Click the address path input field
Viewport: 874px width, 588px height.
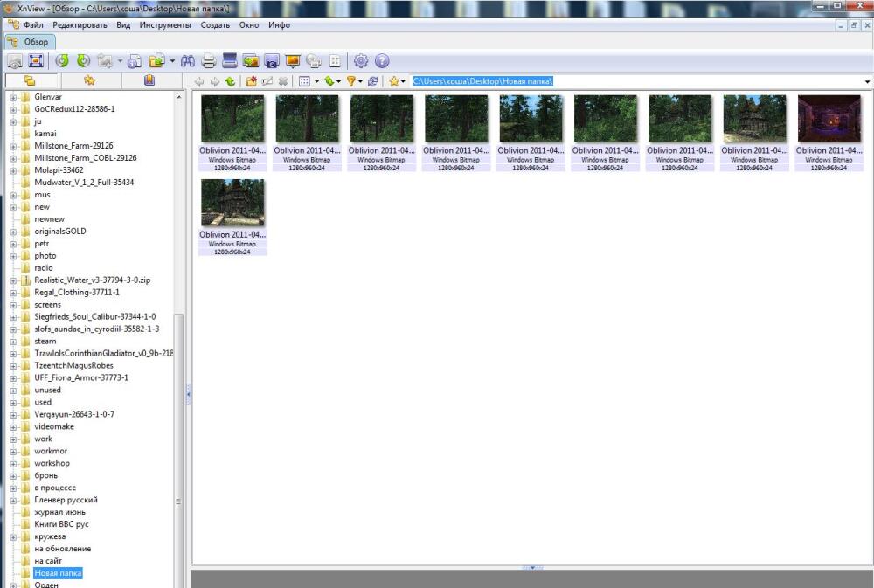pos(635,81)
